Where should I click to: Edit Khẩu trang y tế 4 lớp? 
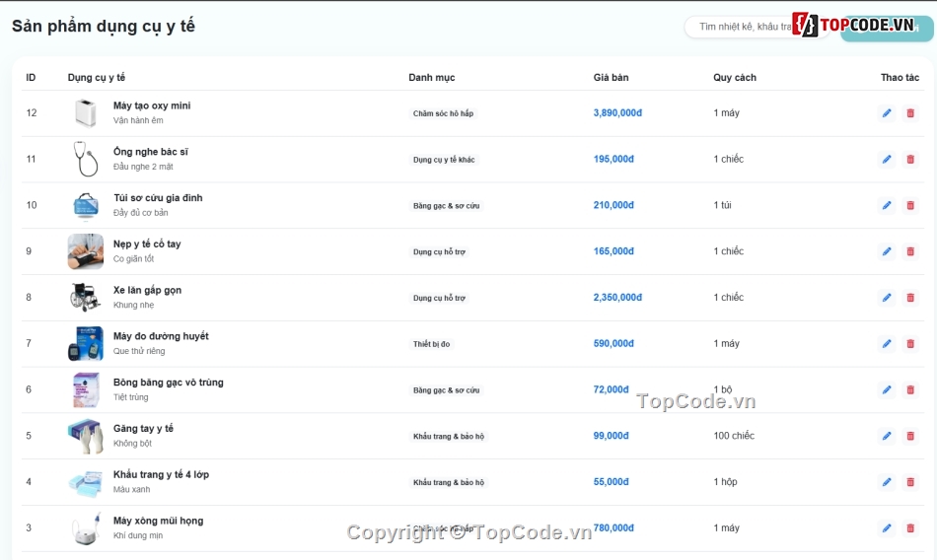(x=887, y=482)
